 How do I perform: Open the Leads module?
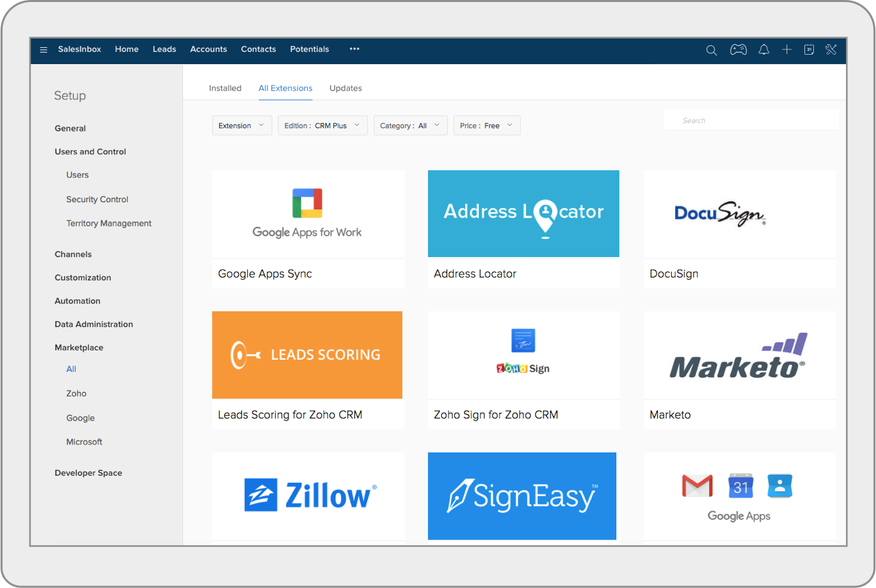click(164, 49)
